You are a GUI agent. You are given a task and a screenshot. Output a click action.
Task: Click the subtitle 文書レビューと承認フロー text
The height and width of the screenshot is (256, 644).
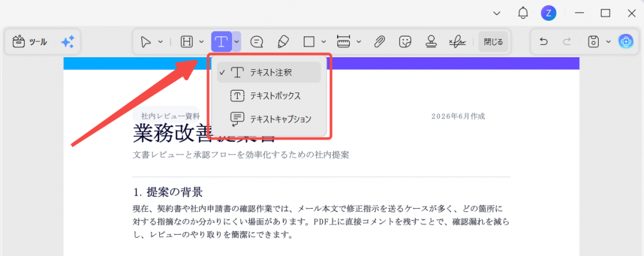point(241,155)
